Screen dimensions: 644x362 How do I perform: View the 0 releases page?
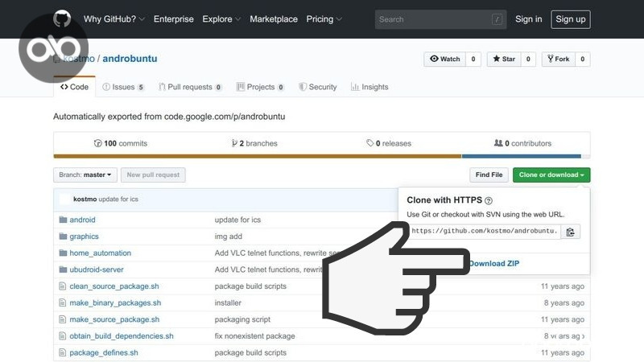(389, 143)
